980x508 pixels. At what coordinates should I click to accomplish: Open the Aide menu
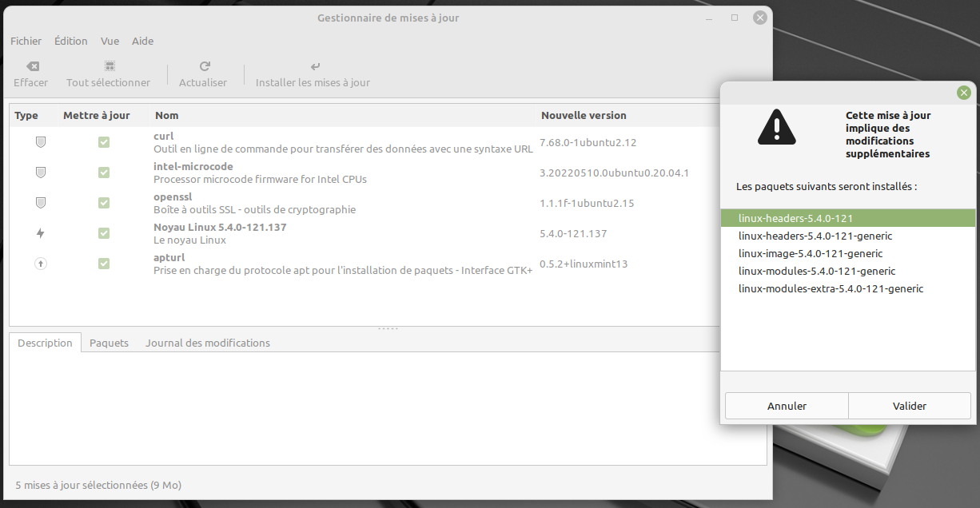142,41
